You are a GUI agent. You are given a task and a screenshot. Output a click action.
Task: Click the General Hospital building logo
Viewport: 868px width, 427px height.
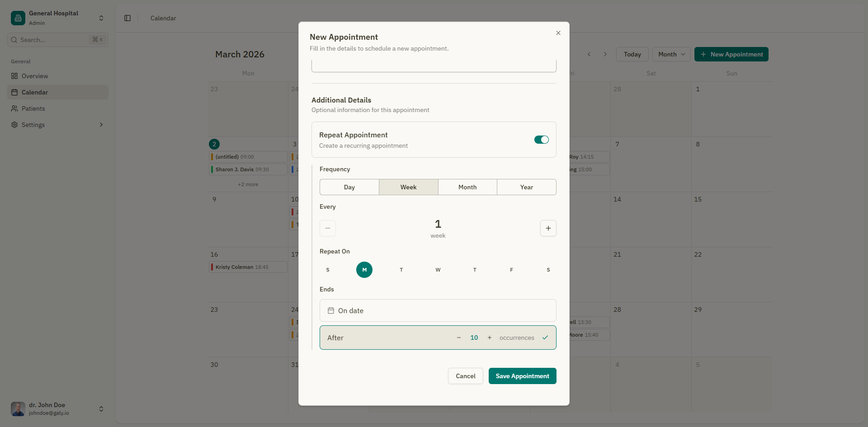(17, 18)
